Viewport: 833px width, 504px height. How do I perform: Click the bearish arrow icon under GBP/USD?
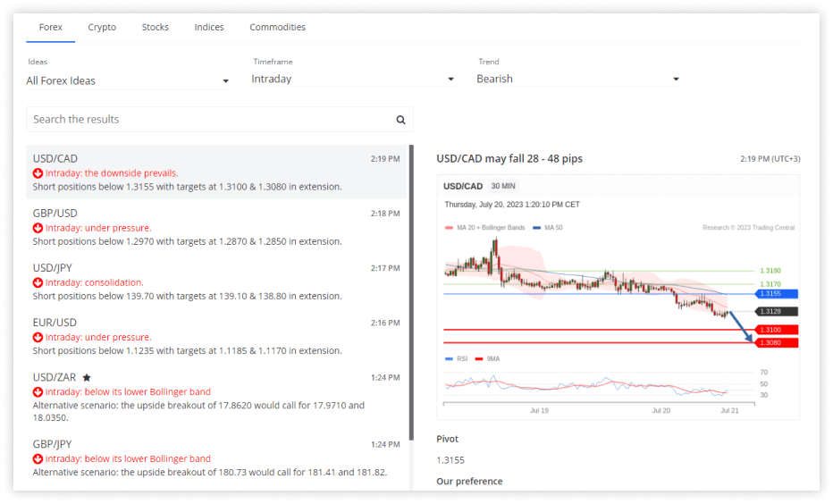pos(38,228)
